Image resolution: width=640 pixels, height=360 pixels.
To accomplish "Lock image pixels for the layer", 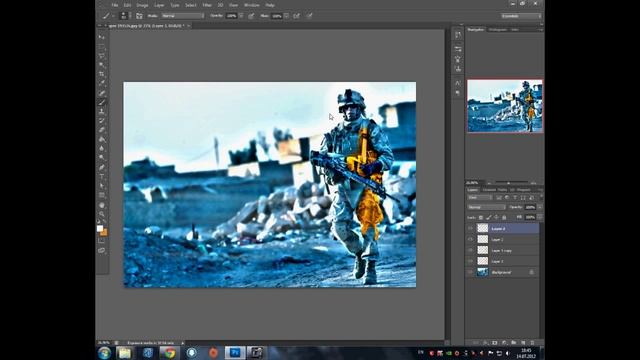I will [489, 218].
